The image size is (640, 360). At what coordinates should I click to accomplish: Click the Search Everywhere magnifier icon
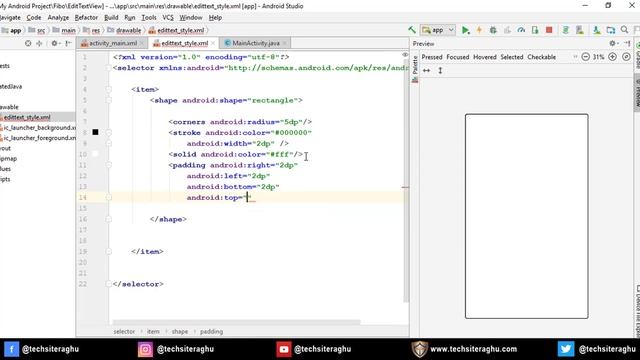(x=624, y=30)
